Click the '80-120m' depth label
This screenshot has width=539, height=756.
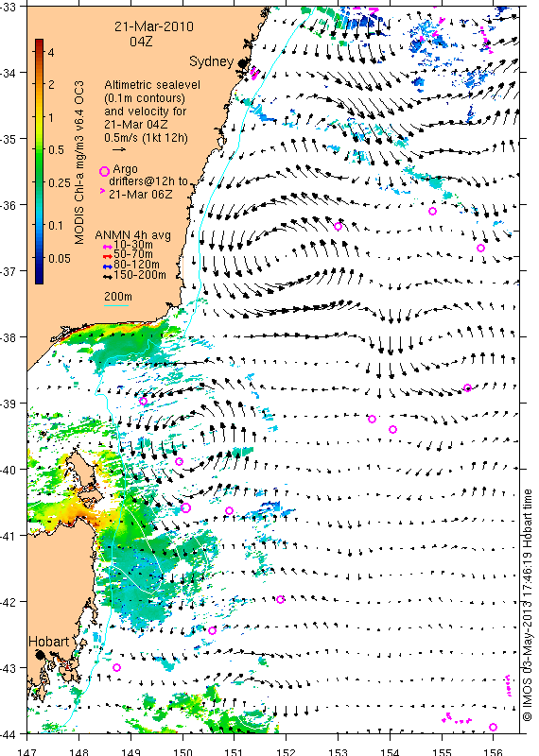(136, 265)
